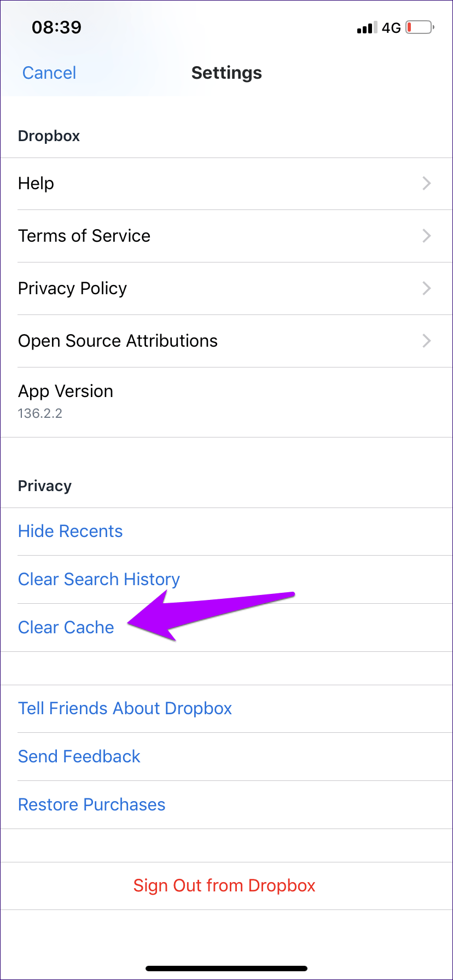Cancel and close the Settings screen
Image resolution: width=453 pixels, height=980 pixels.
pyautogui.click(x=49, y=73)
